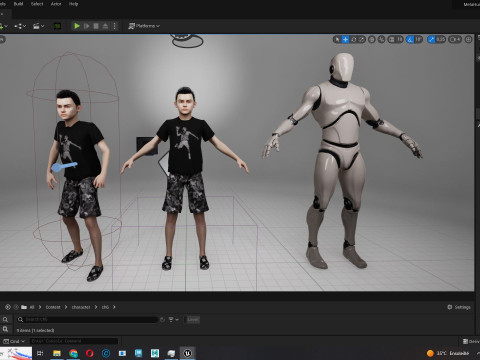Navigate to character folder in breadcrumb
The height and width of the screenshot is (360, 480).
tap(81, 307)
